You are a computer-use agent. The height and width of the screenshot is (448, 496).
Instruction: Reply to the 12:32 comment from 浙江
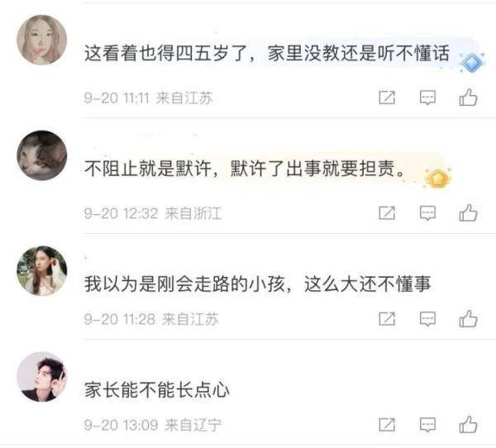point(427,213)
